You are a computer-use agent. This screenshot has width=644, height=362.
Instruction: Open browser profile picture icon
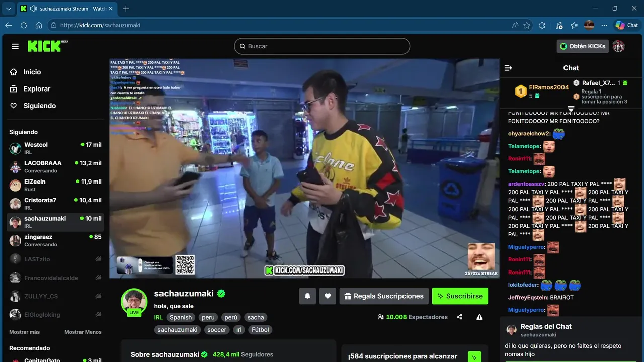coord(589,25)
